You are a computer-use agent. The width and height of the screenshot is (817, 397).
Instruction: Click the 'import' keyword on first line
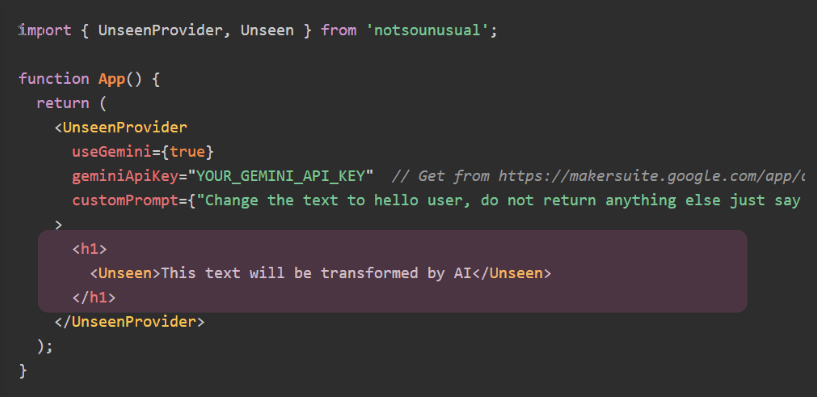pos(45,30)
